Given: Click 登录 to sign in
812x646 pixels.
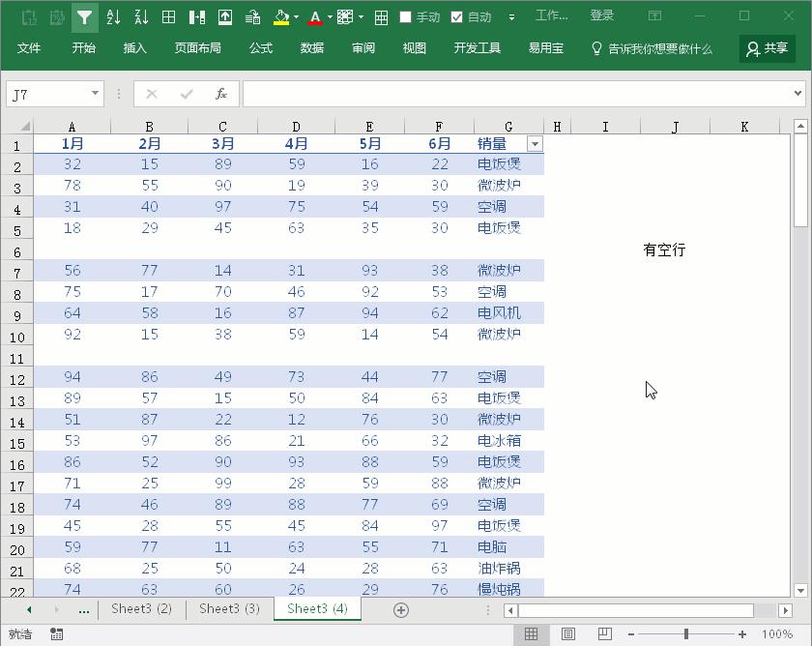Looking at the screenshot, I should click(602, 16).
